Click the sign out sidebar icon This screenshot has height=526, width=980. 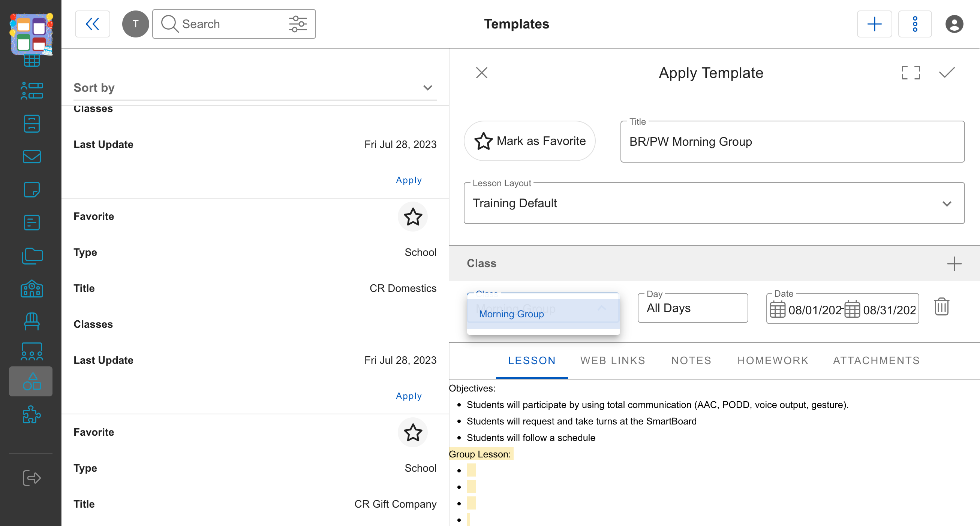click(31, 478)
